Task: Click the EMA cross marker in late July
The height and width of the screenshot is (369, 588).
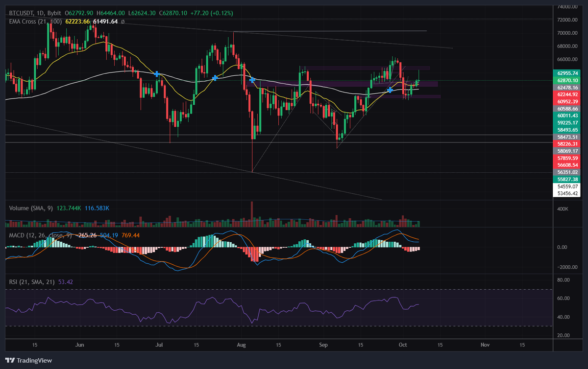Action: (215, 78)
